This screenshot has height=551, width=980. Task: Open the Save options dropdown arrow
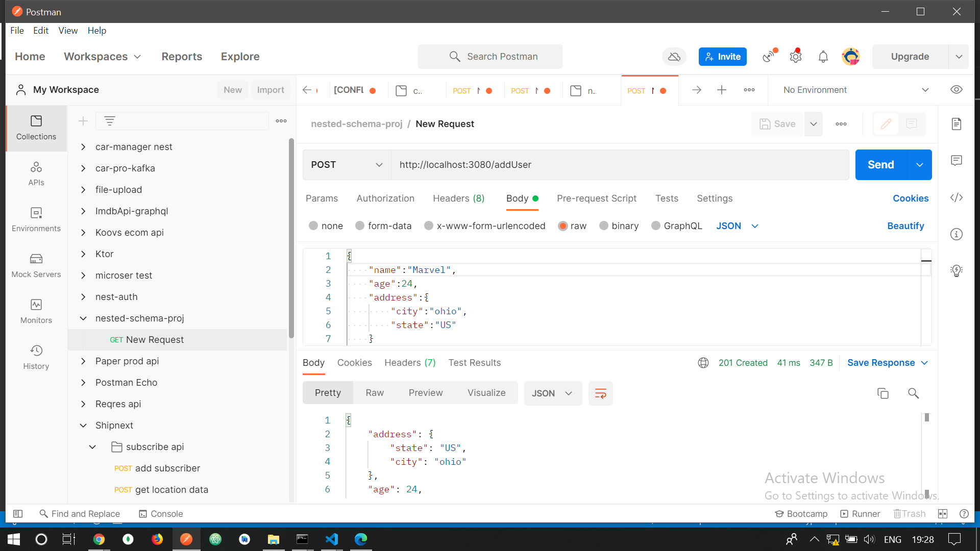pos(814,124)
